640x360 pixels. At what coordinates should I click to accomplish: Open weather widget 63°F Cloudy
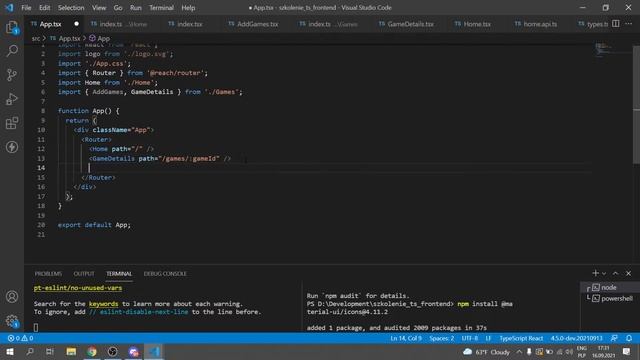tap(487, 352)
